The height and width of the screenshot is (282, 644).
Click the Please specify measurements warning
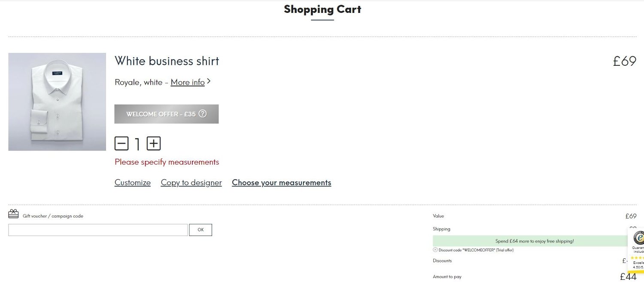167,162
